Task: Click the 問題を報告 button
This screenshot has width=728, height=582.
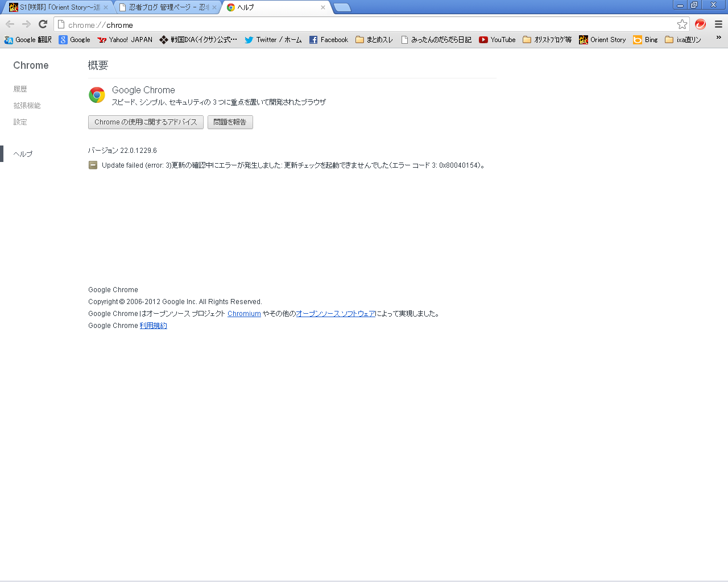Action: pos(230,122)
